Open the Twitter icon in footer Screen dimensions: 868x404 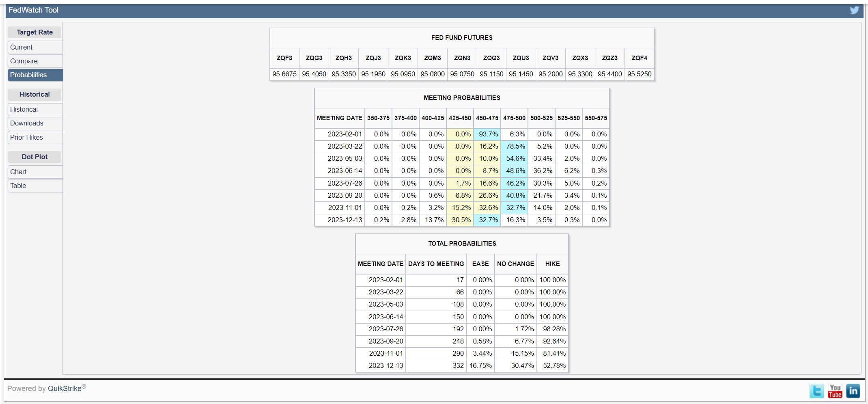click(816, 391)
